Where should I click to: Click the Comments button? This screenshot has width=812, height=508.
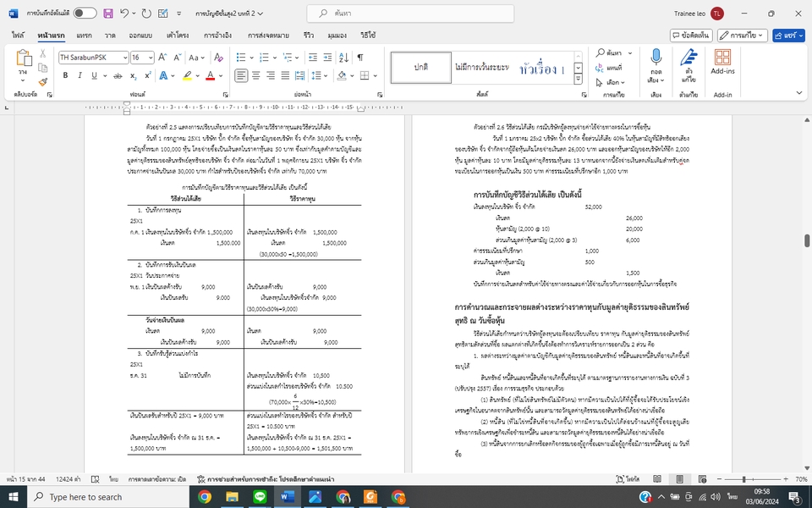[691, 36]
